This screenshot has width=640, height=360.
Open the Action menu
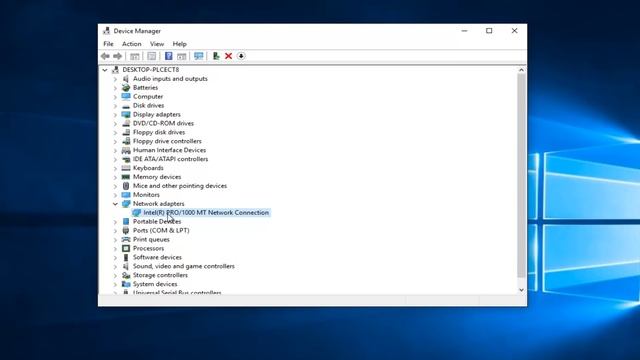pyautogui.click(x=131, y=44)
